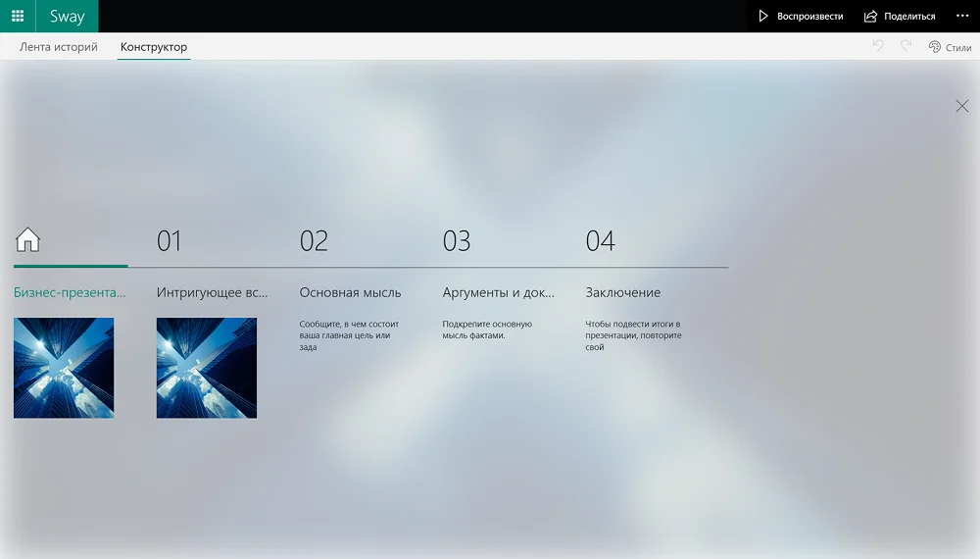Jump to section 03
980x559 pixels.
[457, 240]
